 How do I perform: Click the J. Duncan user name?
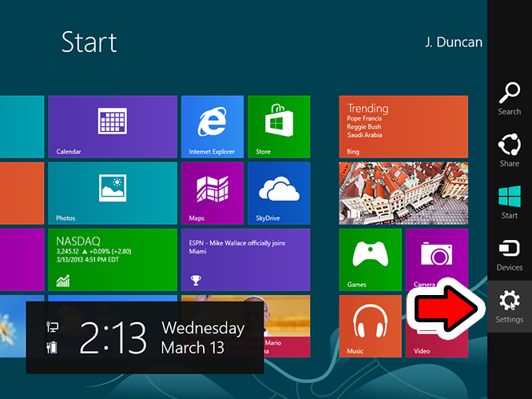click(454, 42)
